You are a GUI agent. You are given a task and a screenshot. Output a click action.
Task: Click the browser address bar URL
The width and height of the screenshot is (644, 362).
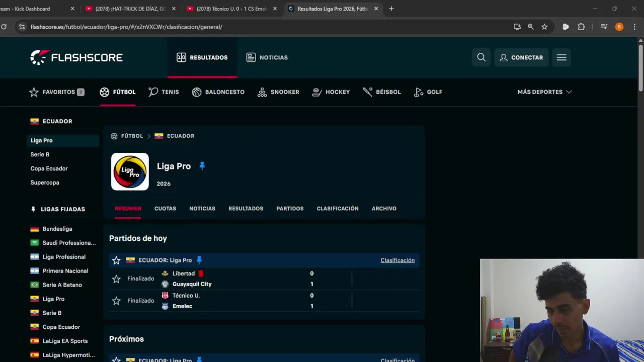(126, 27)
